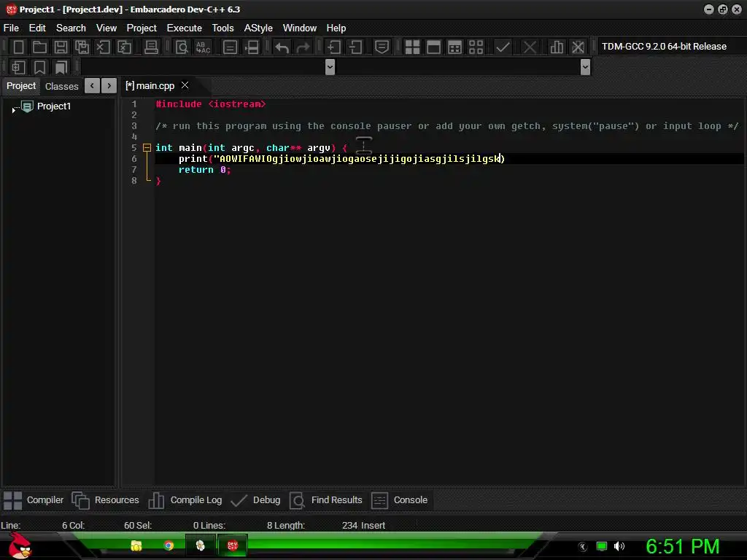Viewport: 747px width, 560px height.
Task: Expand the Project1 tree node
Action: coord(13,110)
